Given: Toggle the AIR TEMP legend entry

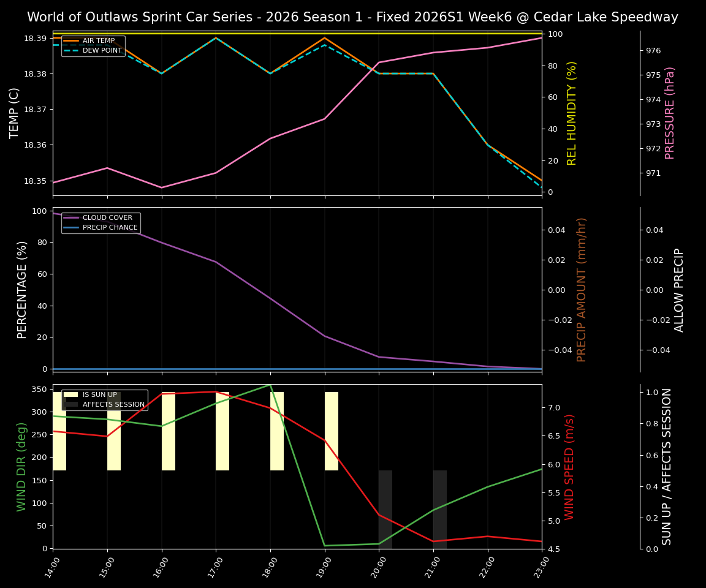Looking at the screenshot, I should coord(99,41).
